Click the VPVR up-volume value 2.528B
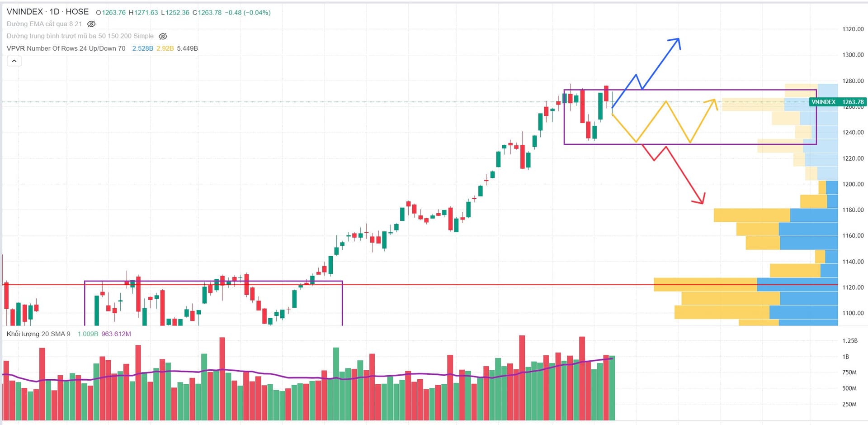This screenshot has height=425, width=868. pyautogui.click(x=142, y=48)
